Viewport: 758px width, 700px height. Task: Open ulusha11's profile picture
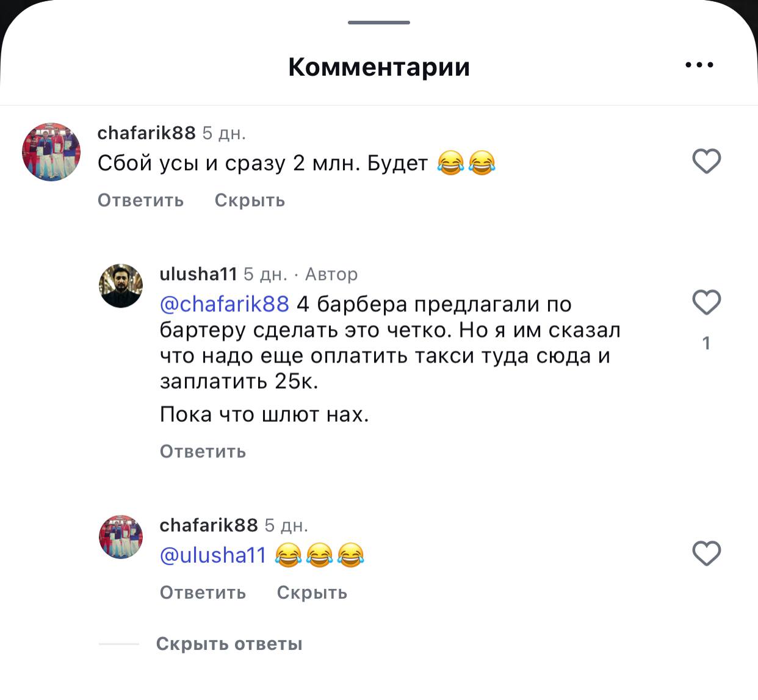point(121,286)
